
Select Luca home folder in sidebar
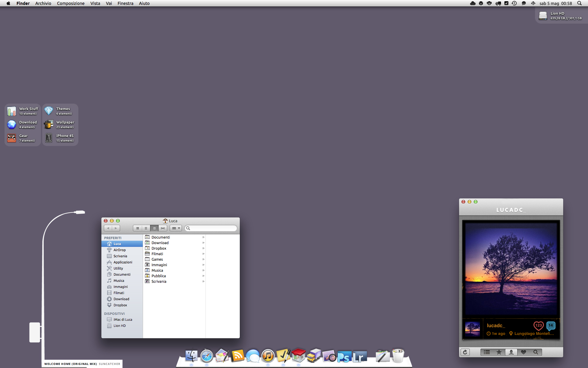tap(117, 244)
